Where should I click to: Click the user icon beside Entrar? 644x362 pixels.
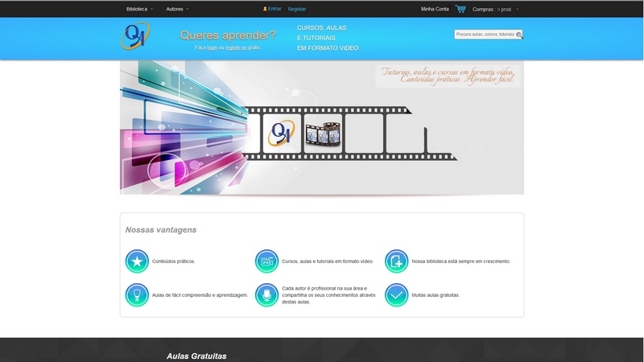pos(265,9)
